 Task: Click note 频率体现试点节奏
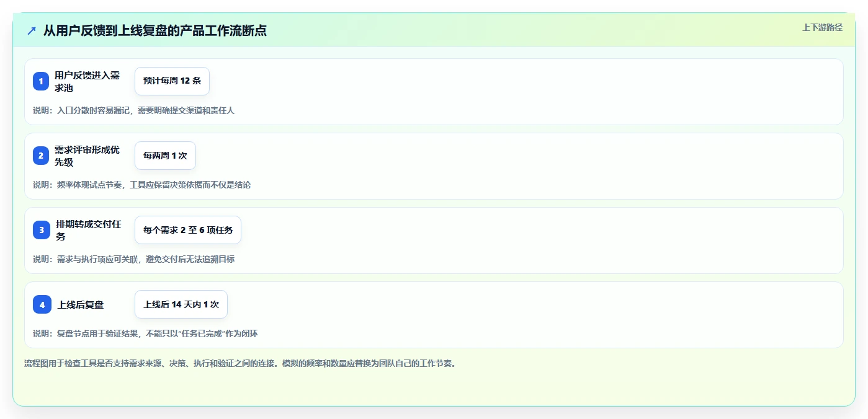(141, 185)
